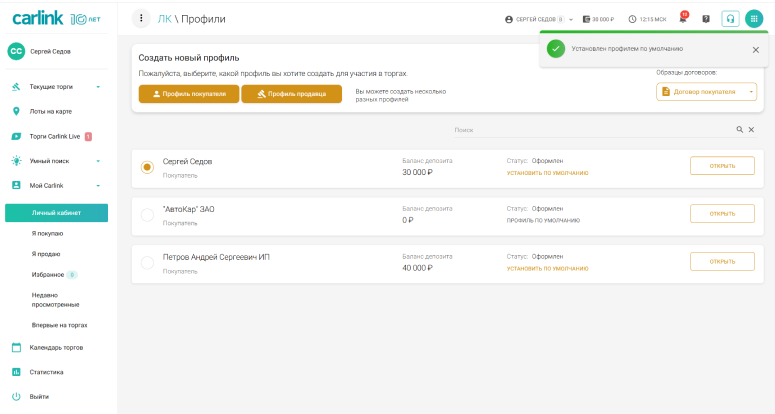Clear search with the X icon

pos(751,130)
